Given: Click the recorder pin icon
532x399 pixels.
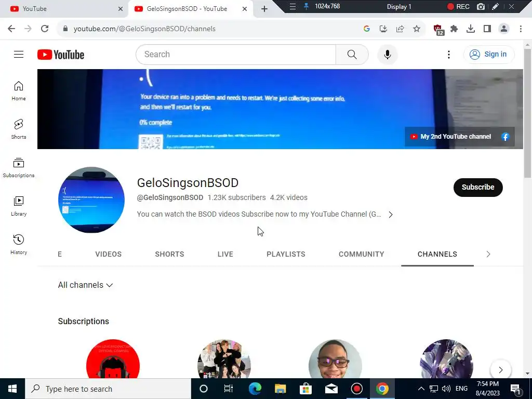Looking at the screenshot, I should pyautogui.click(x=306, y=6).
